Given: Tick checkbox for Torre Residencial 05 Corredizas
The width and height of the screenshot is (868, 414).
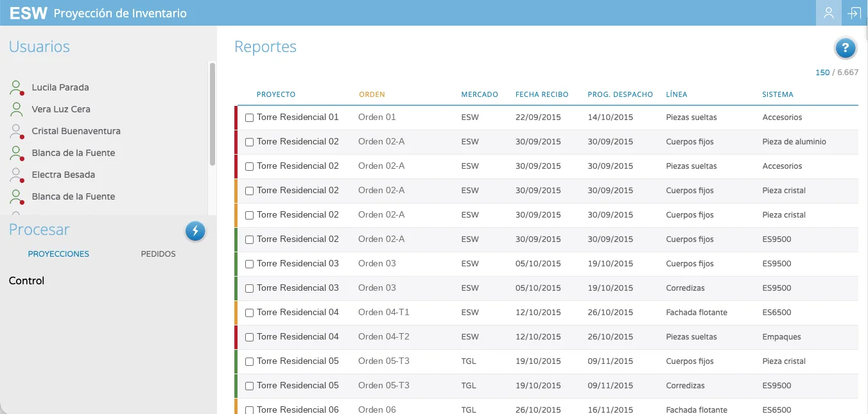Looking at the screenshot, I should coord(250,386).
